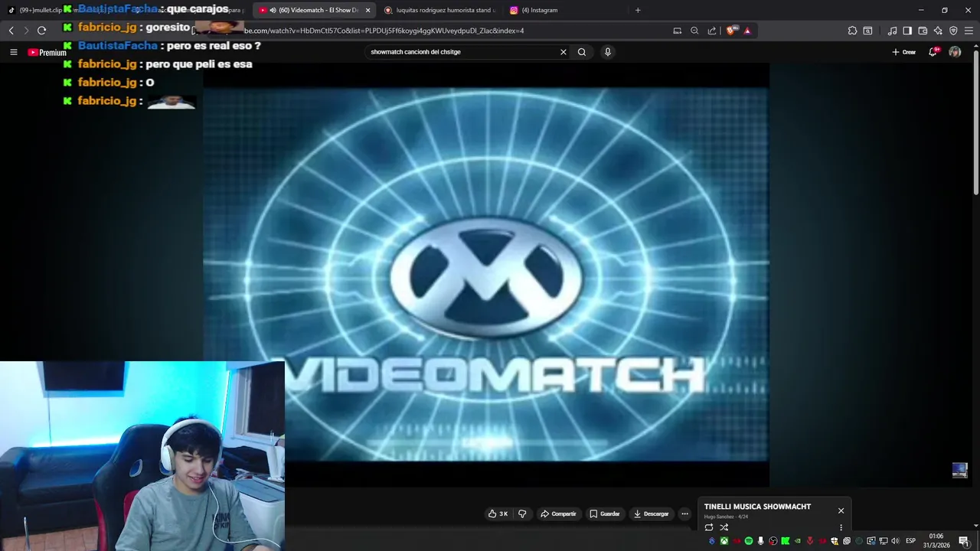Viewport: 980px width, 551px height.
Task: Open the Compartir share dialog
Action: 558,514
